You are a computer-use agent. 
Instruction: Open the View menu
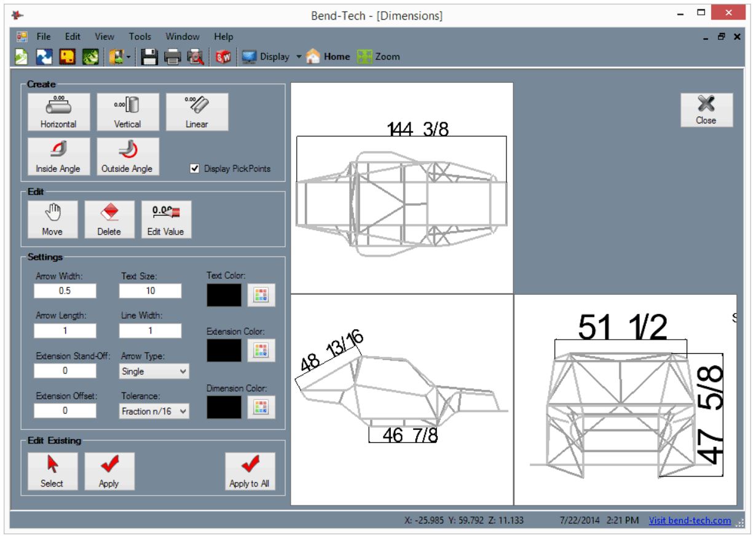pyautogui.click(x=104, y=36)
